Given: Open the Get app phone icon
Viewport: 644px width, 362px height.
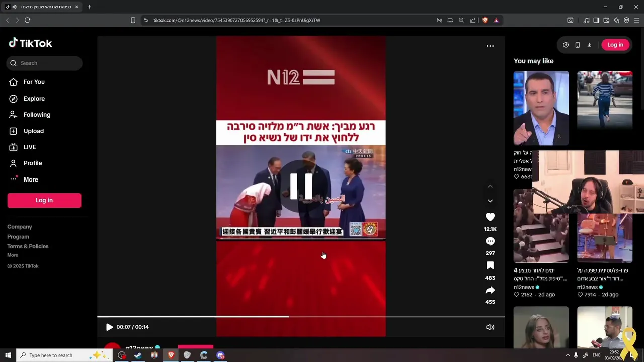Looking at the screenshot, I should [577, 45].
